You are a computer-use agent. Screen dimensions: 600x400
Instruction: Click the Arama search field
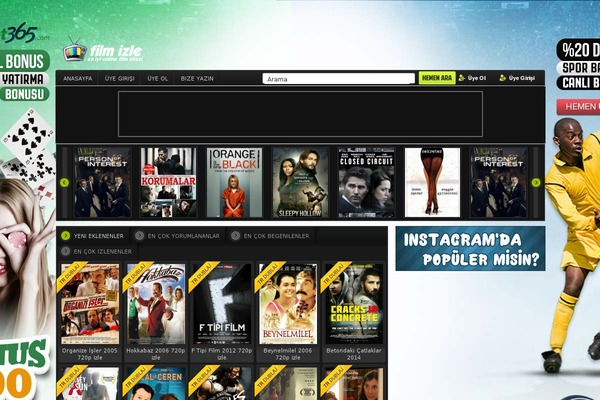click(339, 79)
